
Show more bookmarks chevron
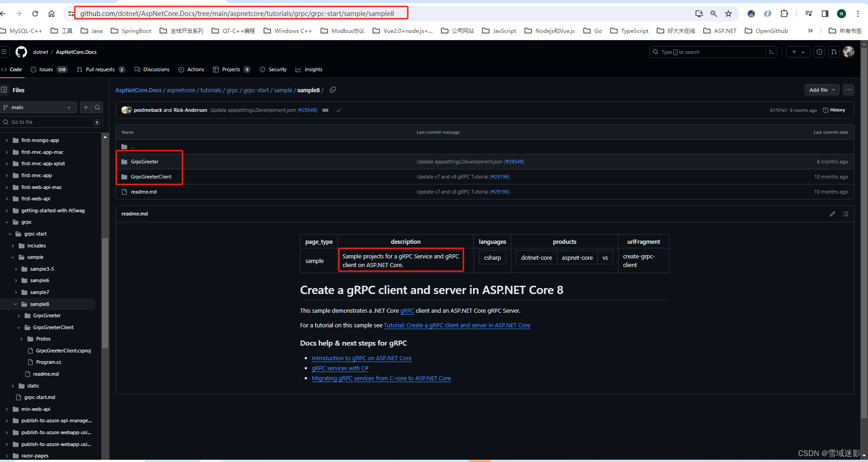coord(811,31)
